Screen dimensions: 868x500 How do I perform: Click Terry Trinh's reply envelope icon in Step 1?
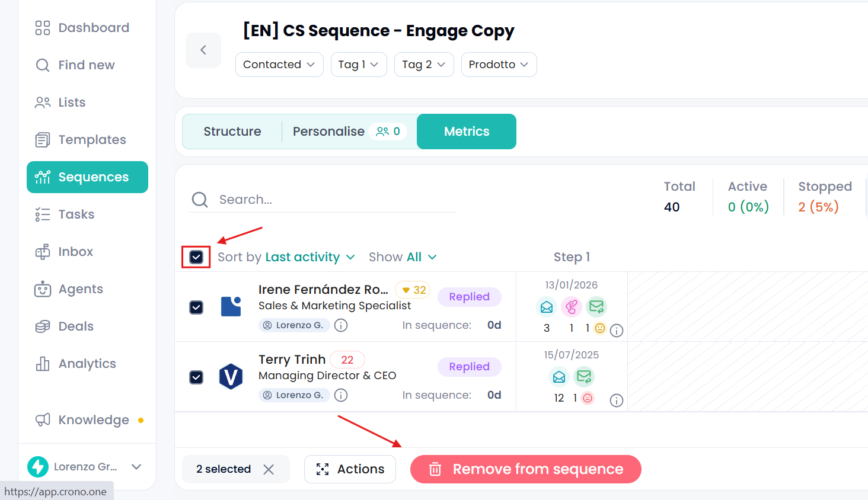pos(584,377)
